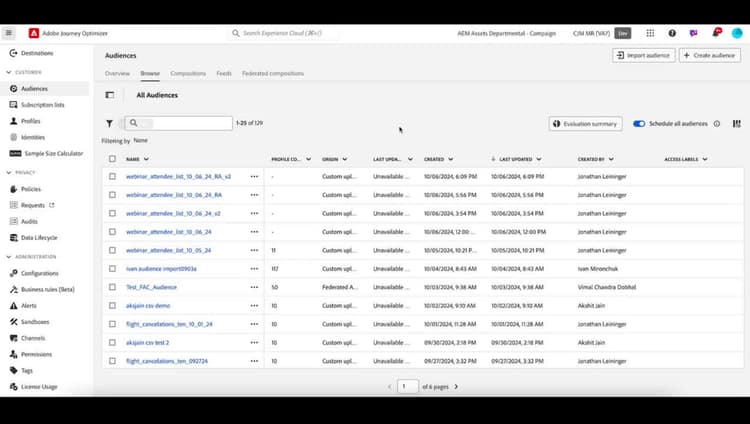Open the apps grid switcher
The width and height of the screenshot is (750, 424).
pos(650,33)
